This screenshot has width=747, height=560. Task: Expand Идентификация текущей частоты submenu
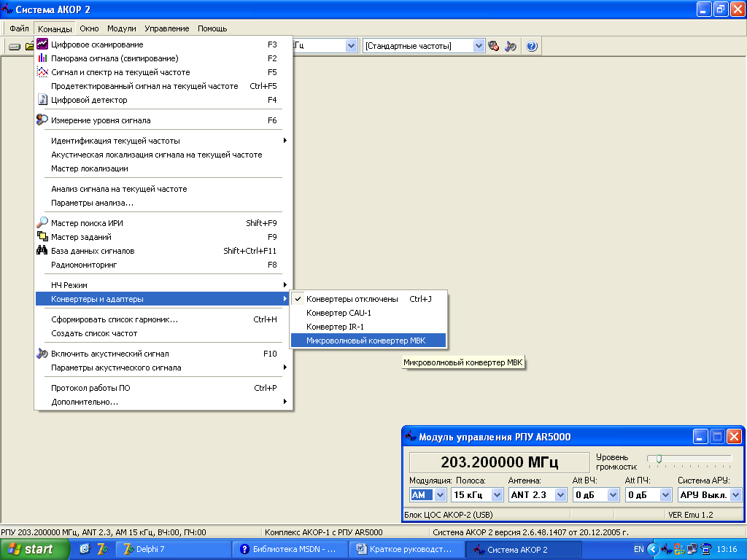click(163, 141)
